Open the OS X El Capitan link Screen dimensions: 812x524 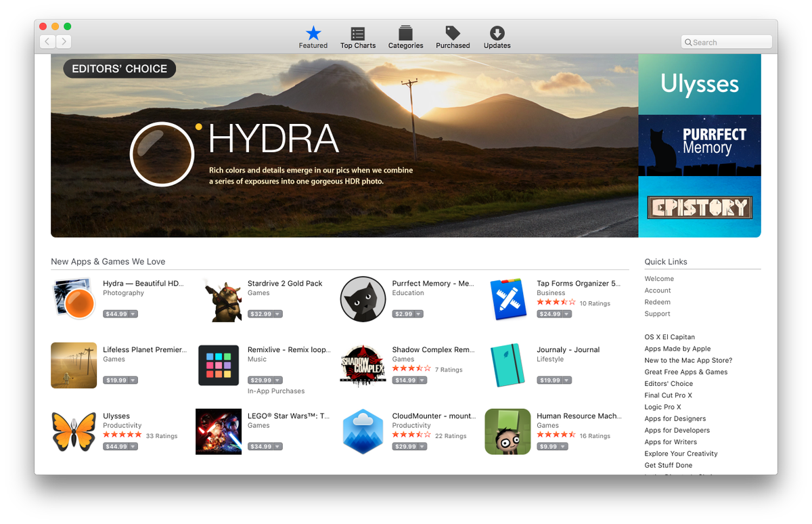(x=669, y=337)
